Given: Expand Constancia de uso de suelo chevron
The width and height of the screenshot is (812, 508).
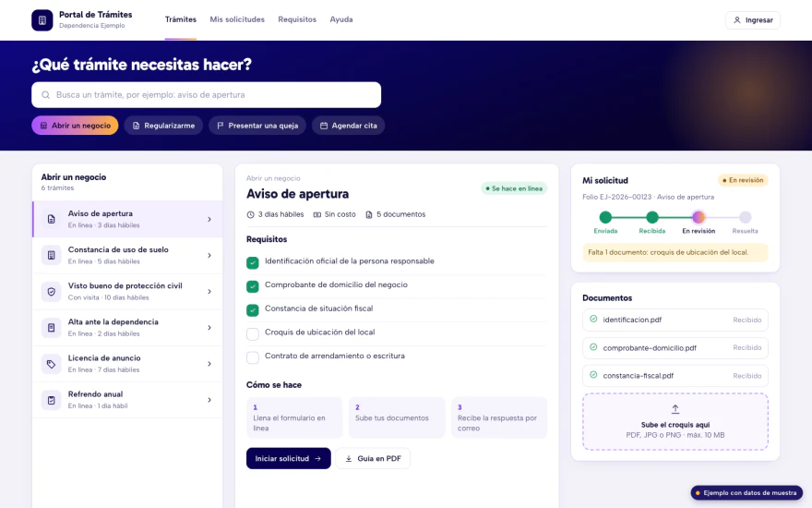Looking at the screenshot, I should click(209, 255).
